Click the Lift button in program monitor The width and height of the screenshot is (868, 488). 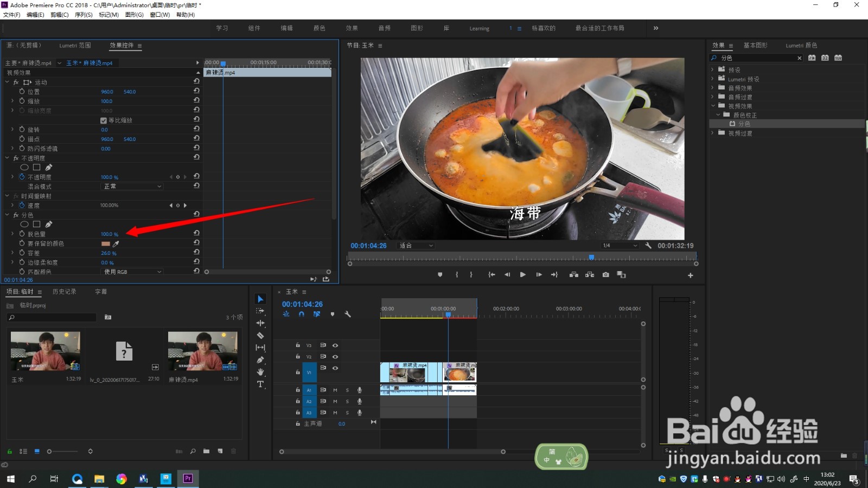tap(573, 275)
